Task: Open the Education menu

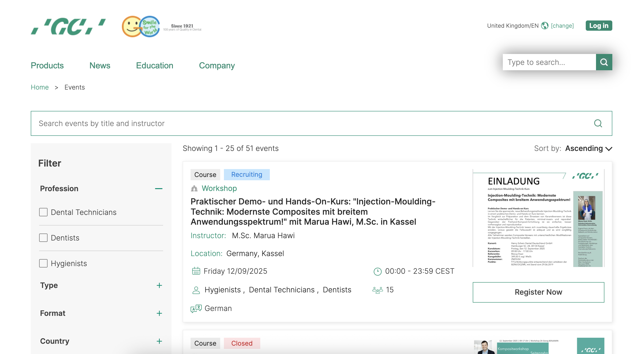Action: [154, 65]
